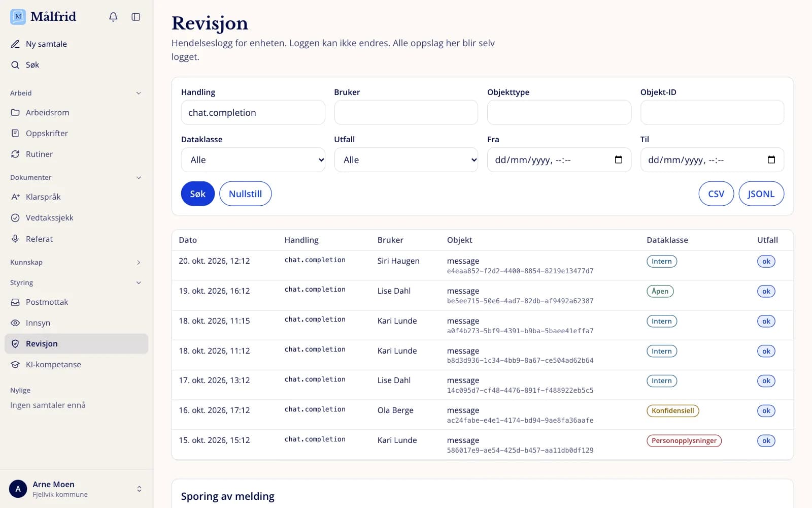The width and height of the screenshot is (812, 508).
Task: Click object ID starting with 586017e9
Action: tap(520, 450)
